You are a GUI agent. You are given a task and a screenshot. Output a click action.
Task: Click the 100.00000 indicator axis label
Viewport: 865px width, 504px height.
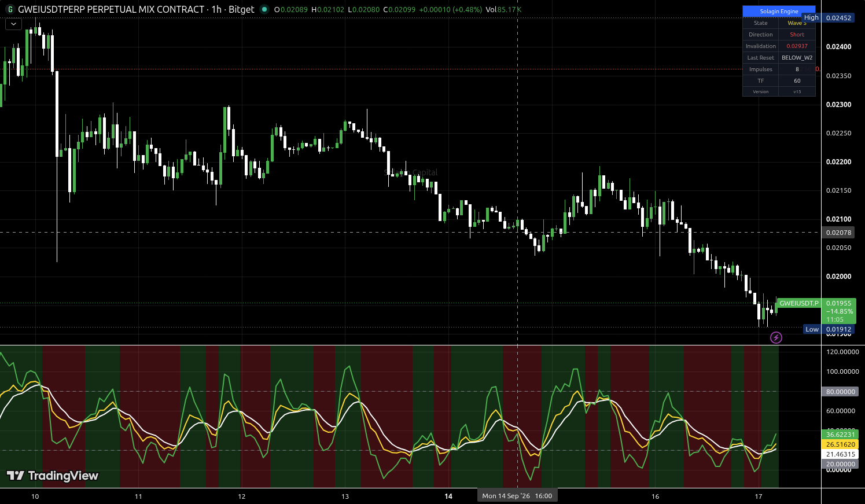842,371
